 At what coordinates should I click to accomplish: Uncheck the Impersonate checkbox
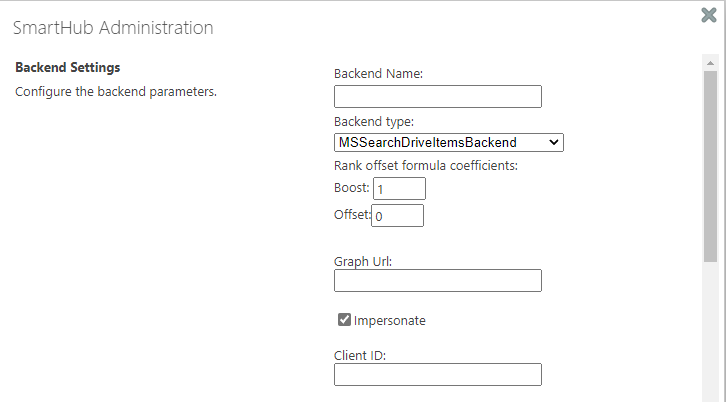click(x=344, y=320)
